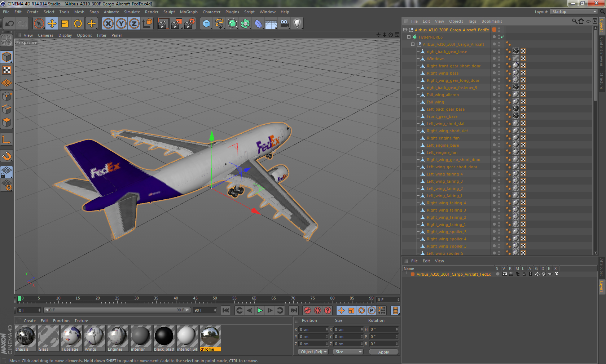Click Apply in coordinates panel
Screen dimensions: 606x364
pos(383,352)
